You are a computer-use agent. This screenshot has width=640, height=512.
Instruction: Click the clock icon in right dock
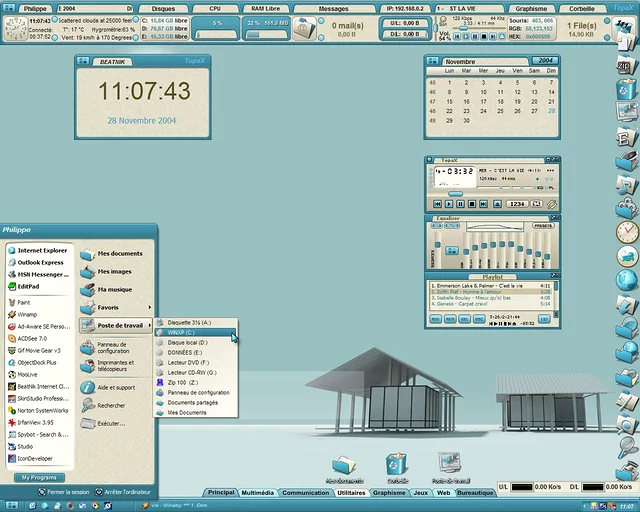tap(626, 232)
